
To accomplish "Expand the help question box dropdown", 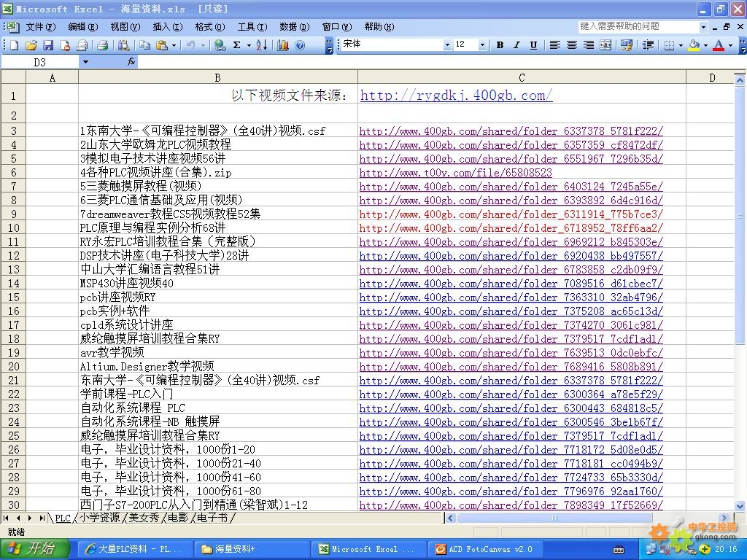I will coord(703,27).
